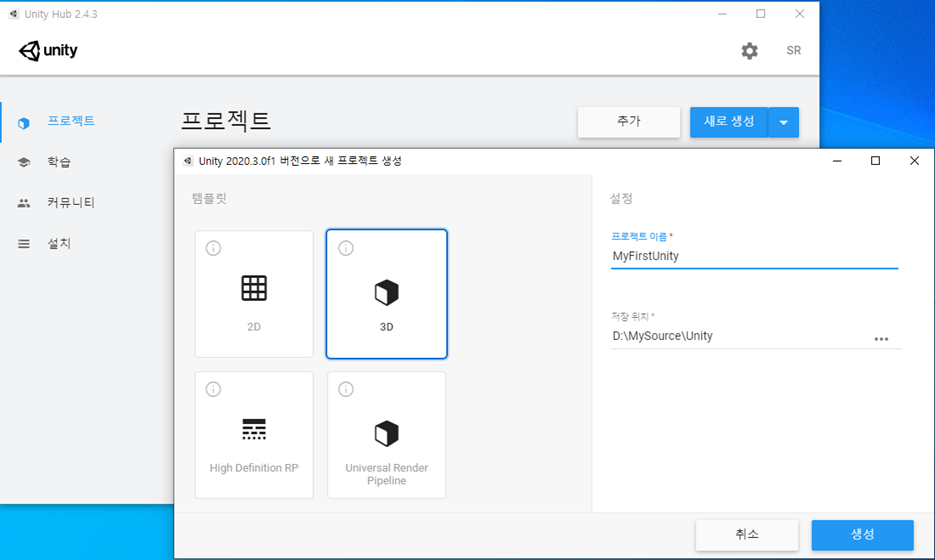Image resolution: width=935 pixels, height=560 pixels.
Task: Open the 프로젝트 sidebar section
Action: [x=71, y=120]
